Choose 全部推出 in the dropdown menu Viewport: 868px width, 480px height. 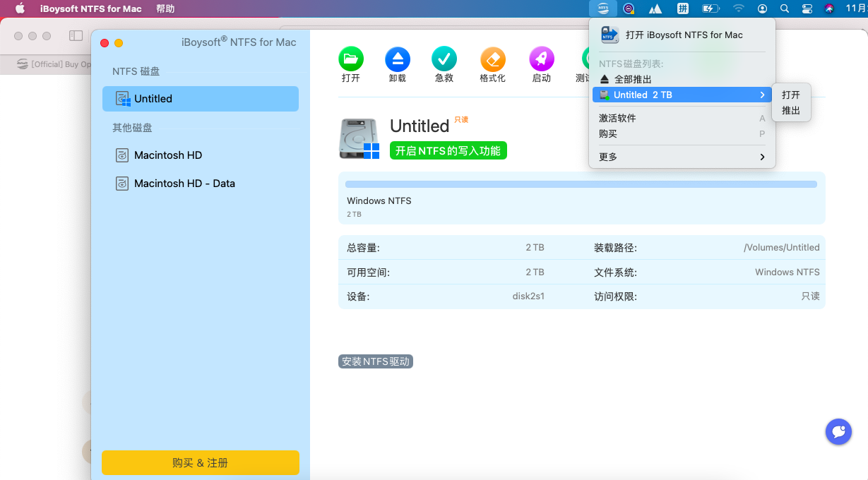click(682, 79)
